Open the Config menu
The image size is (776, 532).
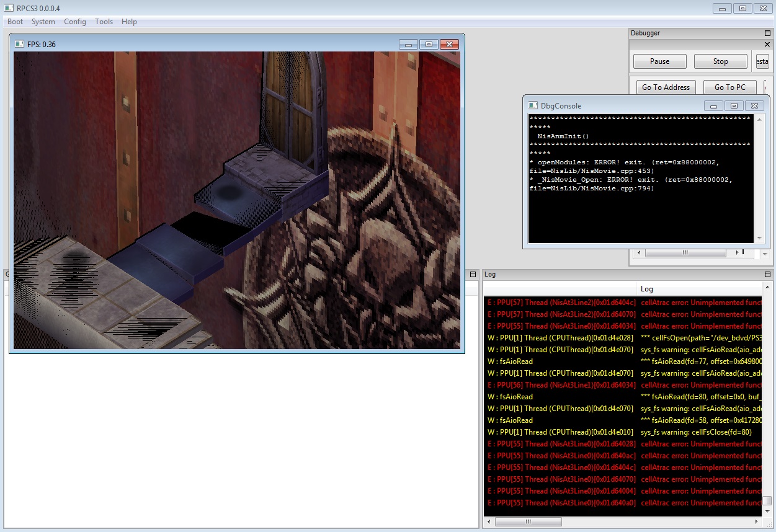click(x=75, y=22)
